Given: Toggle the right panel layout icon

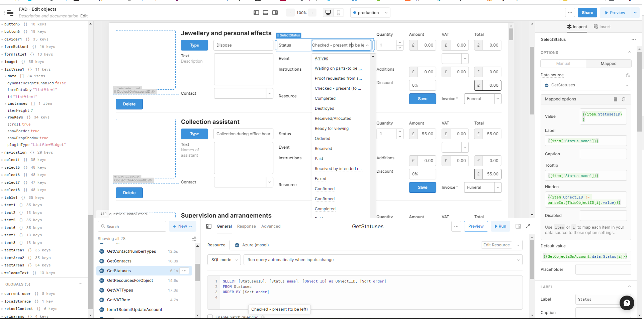Looking at the screenshot, I should tap(275, 13).
